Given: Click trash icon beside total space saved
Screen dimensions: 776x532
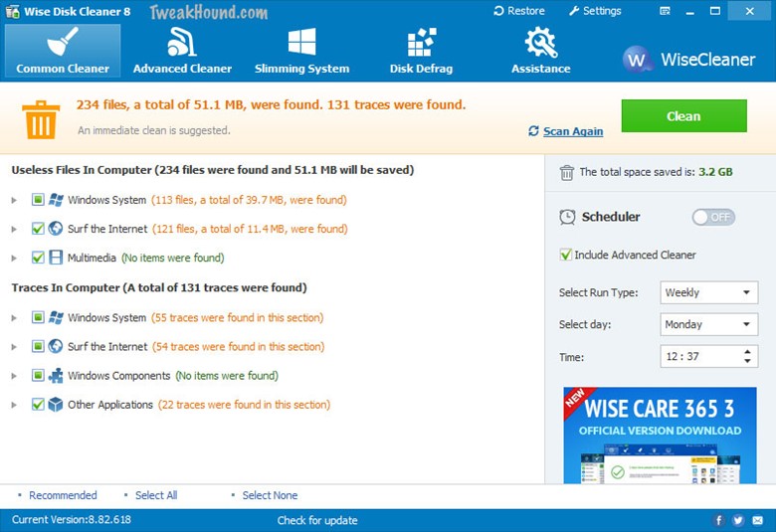Looking at the screenshot, I should (567, 173).
